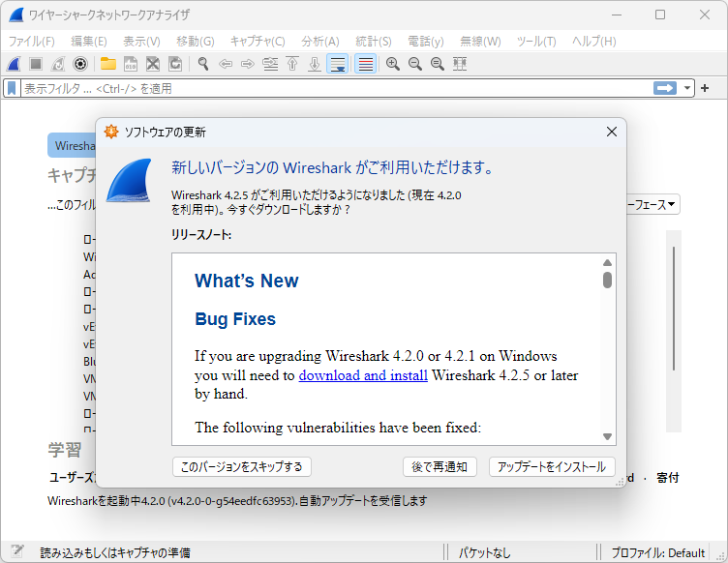728x563 pixels.
Task: Open the filter history dropdown arrow
Action: coord(686,88)
